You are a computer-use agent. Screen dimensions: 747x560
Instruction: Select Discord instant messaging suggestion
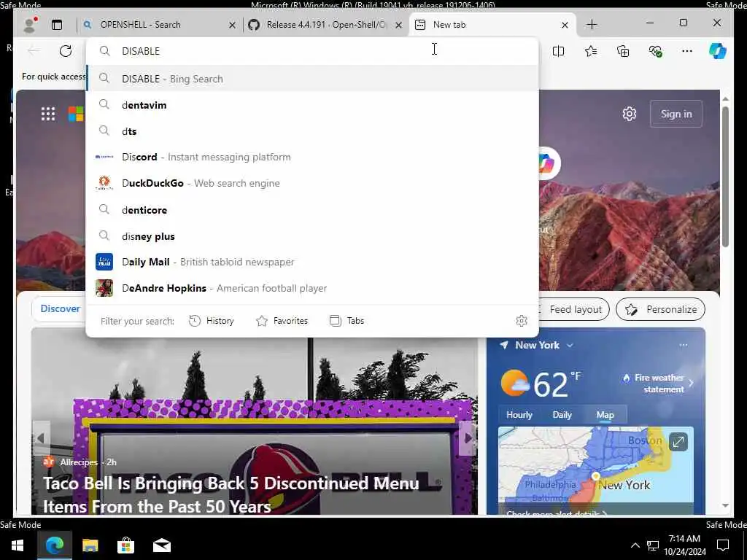point(312,157)
